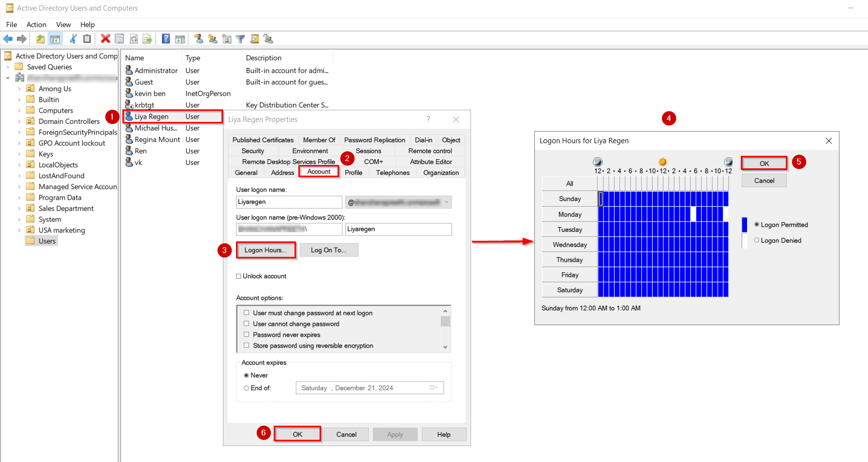Open Properties using the toolbar icon
This screenshot has height=462, width=868.
click(119, 39)
